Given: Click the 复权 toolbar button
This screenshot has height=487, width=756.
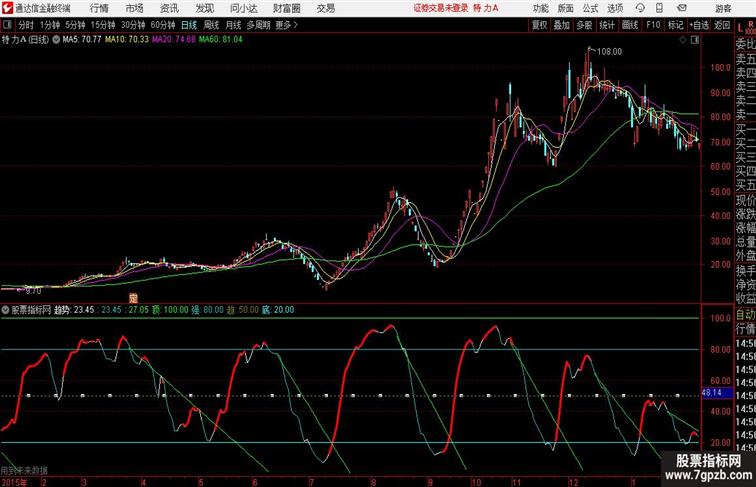Looking at the screenshot, I should point(540,25).
